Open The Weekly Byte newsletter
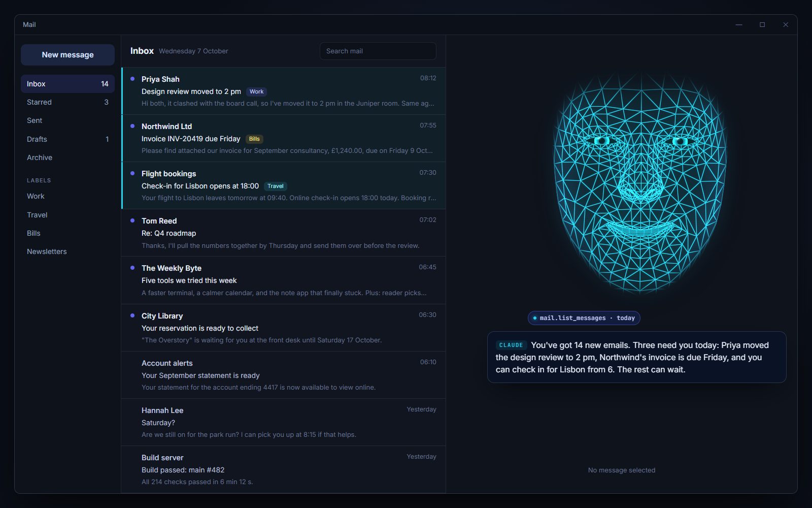This screenshot has height=508, width=812. 283,280
